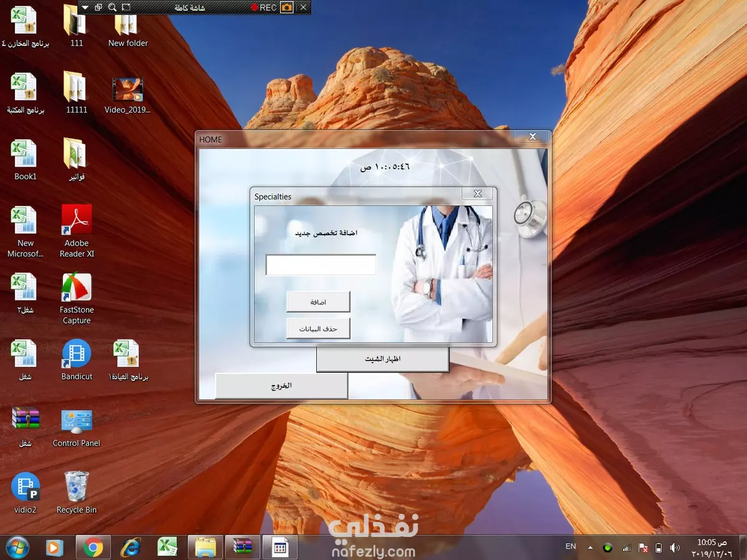Click the اظهار الشيت button in HOME window
747x560 pixels.
point(383,360)
